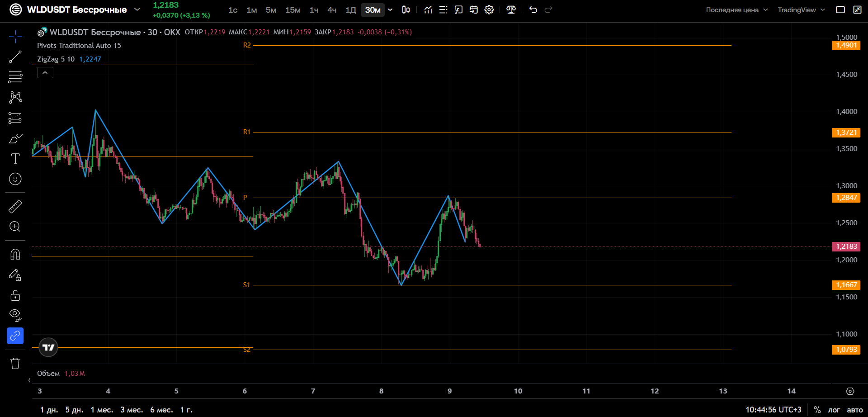
Task: Switch to the 15м timeframe
Action: 293,10
